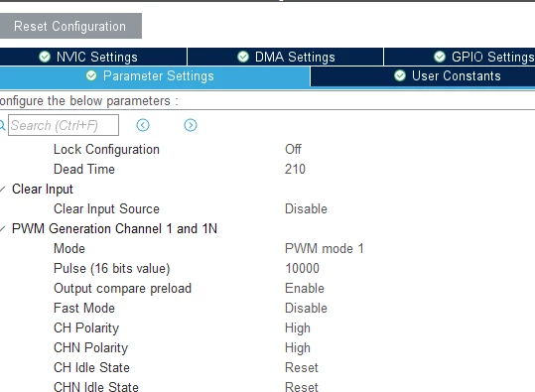
Task: Change CH Polarity High value
Action: [298, 327]
